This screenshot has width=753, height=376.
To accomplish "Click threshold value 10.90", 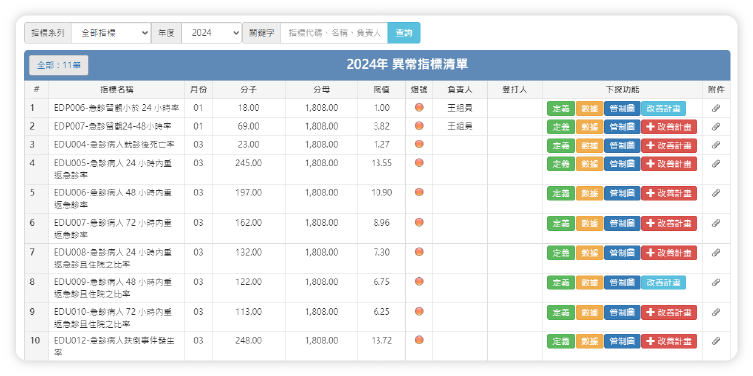I will [x=381, y=193].
